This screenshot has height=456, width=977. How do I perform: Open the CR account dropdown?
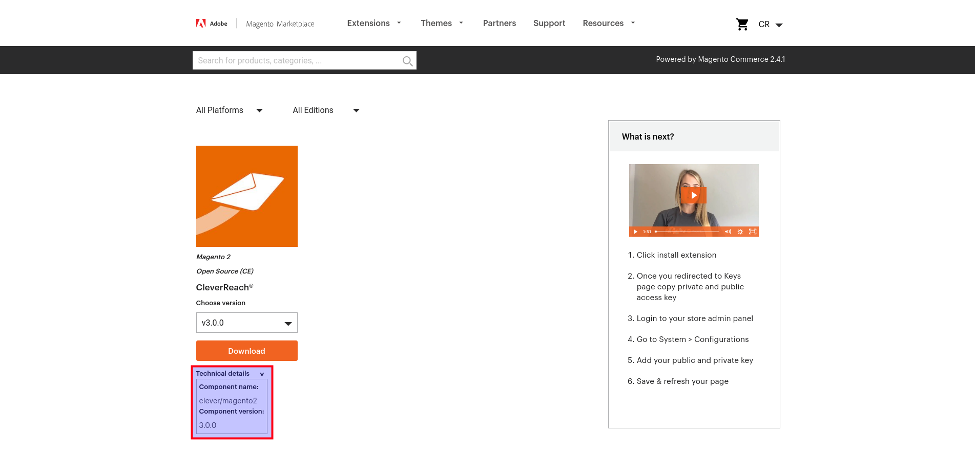[x=771, y=24]
